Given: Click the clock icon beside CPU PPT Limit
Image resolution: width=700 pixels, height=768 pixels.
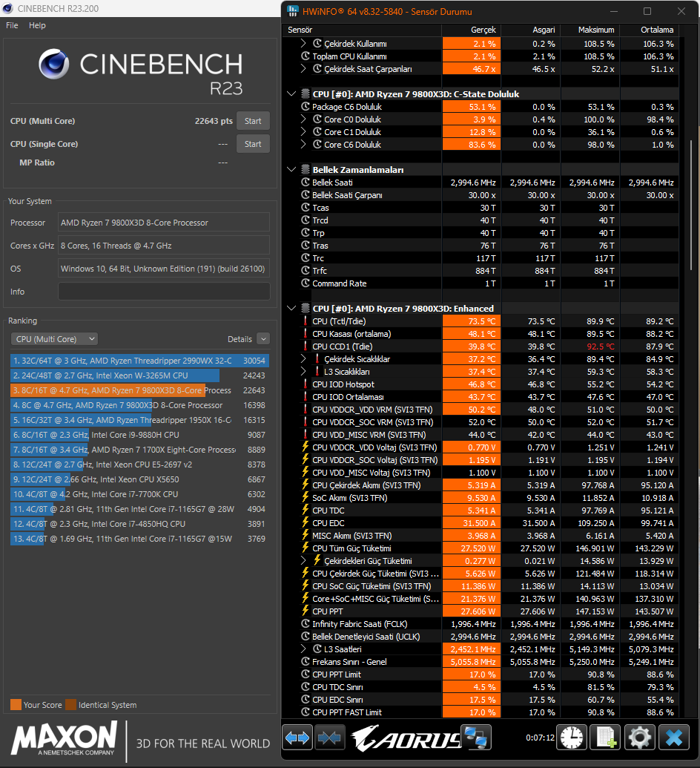Looking at the screenshot, I should (306, 675).
